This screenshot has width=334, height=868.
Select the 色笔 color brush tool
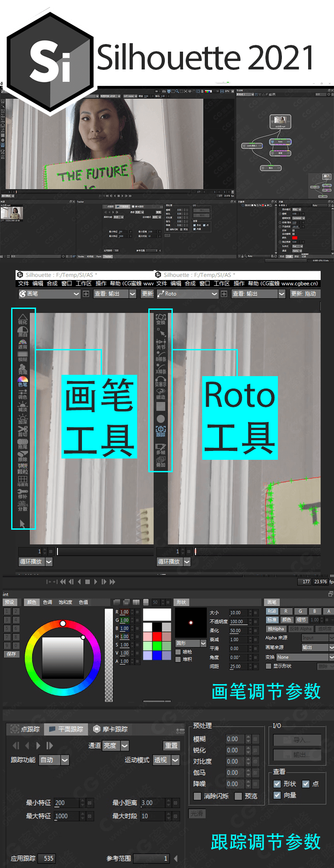(x=23, y=381)
